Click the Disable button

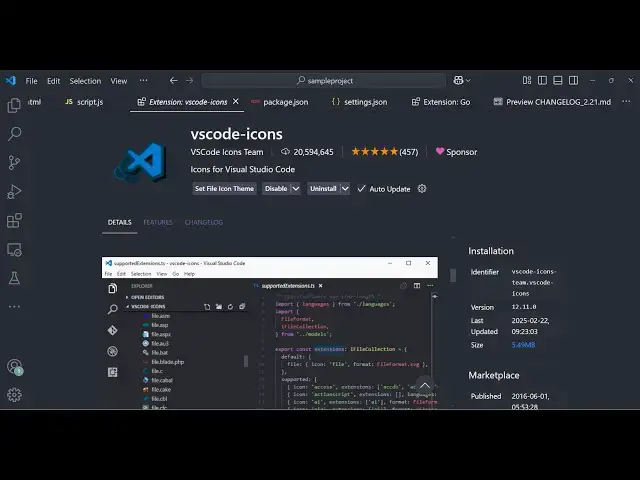point(276,189)
